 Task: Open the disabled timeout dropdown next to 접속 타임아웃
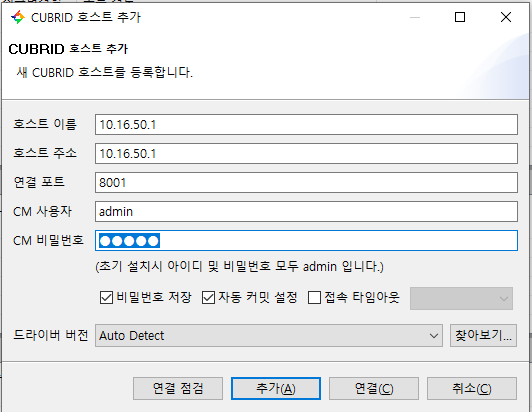pyautogui.click(x=461, y=299)
